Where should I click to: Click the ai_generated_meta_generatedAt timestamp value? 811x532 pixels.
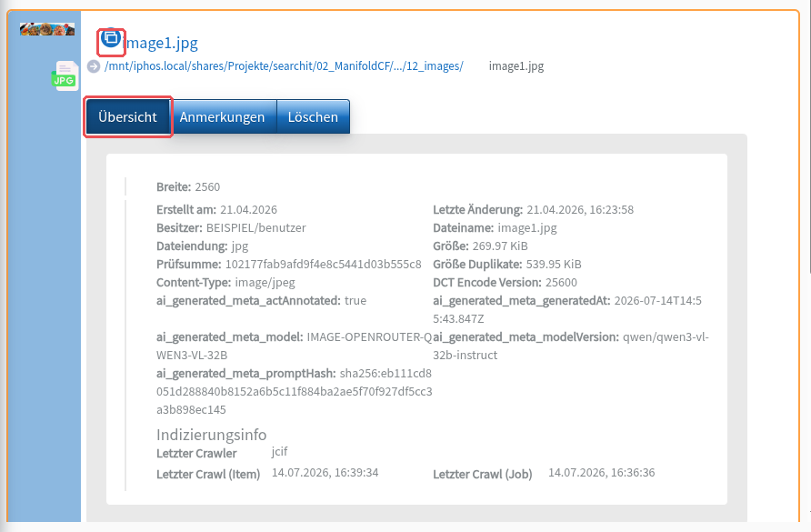(x=567, y=309)
